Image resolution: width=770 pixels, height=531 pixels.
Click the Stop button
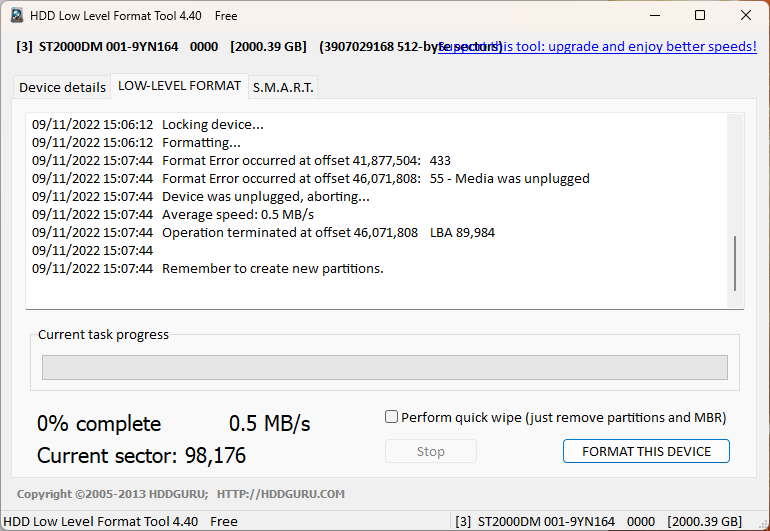[x=431, y=451]
